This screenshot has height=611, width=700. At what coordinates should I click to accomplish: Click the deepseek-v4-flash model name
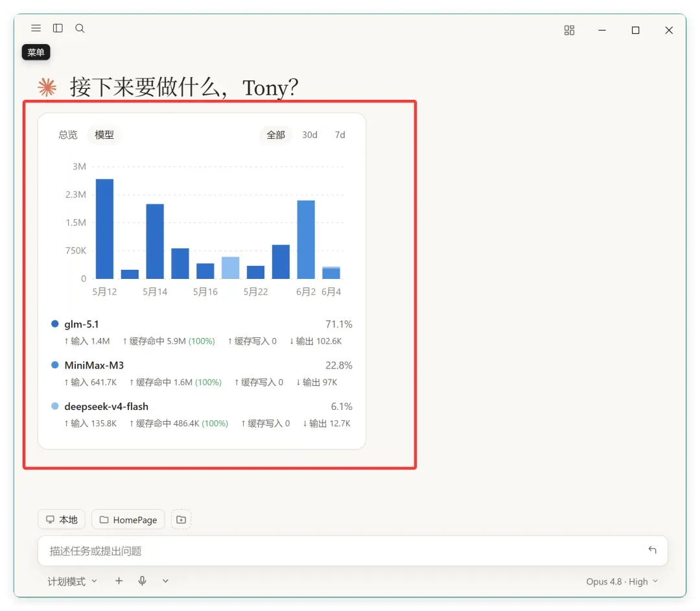[x=106, y=407]
